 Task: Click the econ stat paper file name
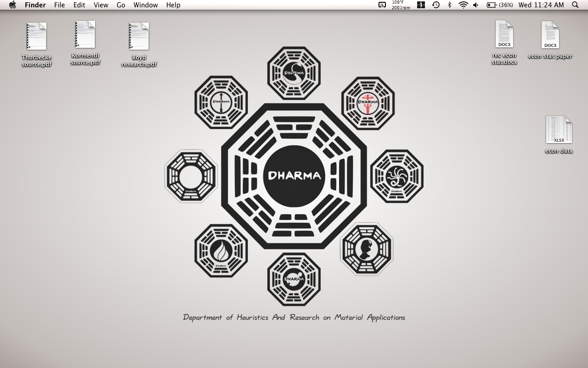pyautogui.click(x=550, y=56)
